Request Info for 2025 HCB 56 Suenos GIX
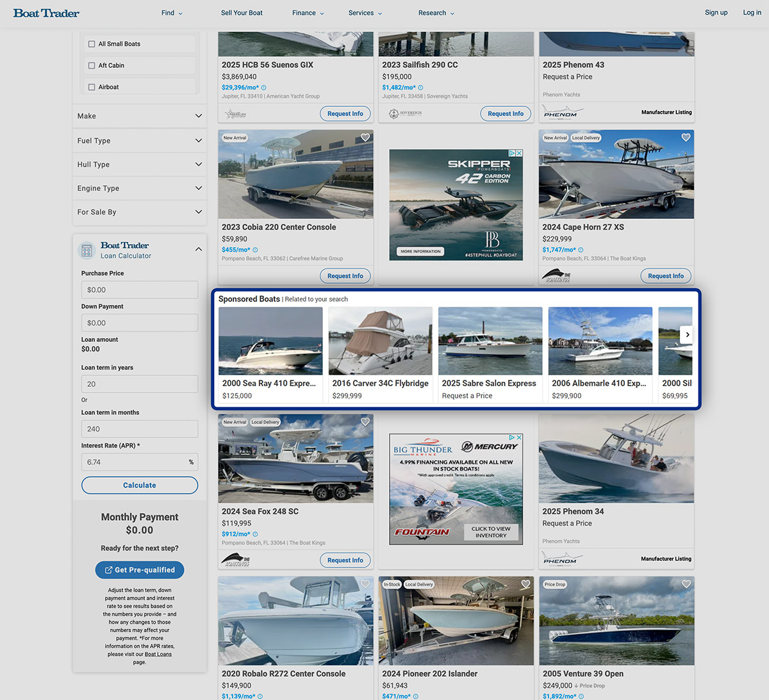This screenshot has width=769, height=700. coord(345,113)
